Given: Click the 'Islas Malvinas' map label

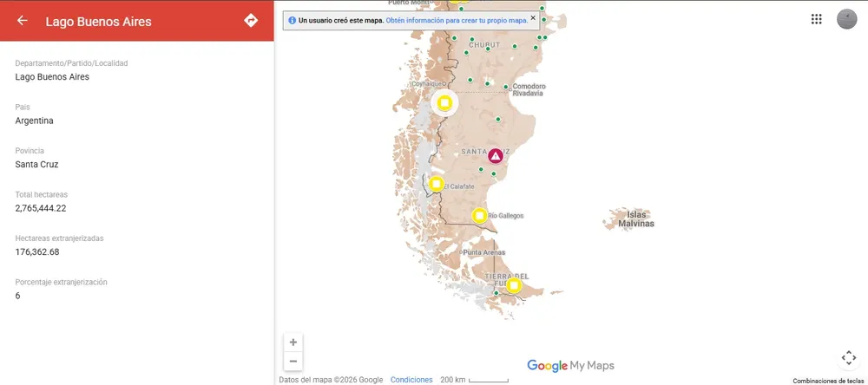Looking at the screenshot, I should coord(636,219).
